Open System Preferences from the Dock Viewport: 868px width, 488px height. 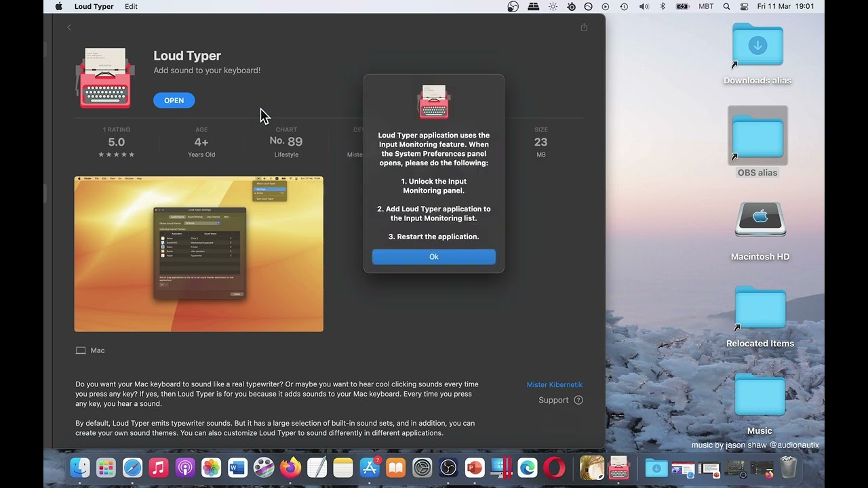point(422,468)
